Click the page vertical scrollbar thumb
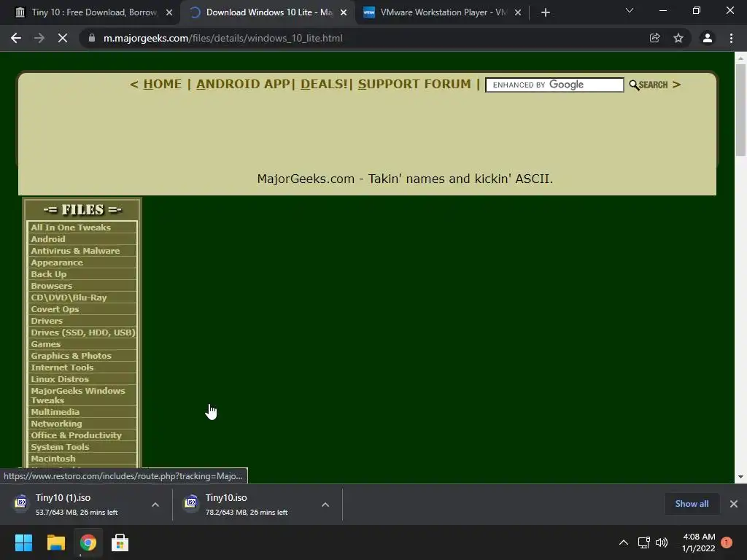The image size is (747, 560). (x=740, y=109)
